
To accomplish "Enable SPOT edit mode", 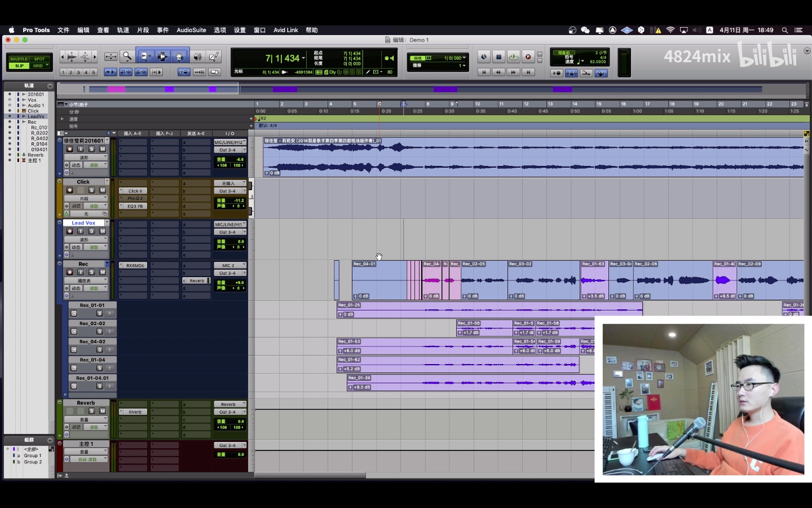I will pos(39,59).
